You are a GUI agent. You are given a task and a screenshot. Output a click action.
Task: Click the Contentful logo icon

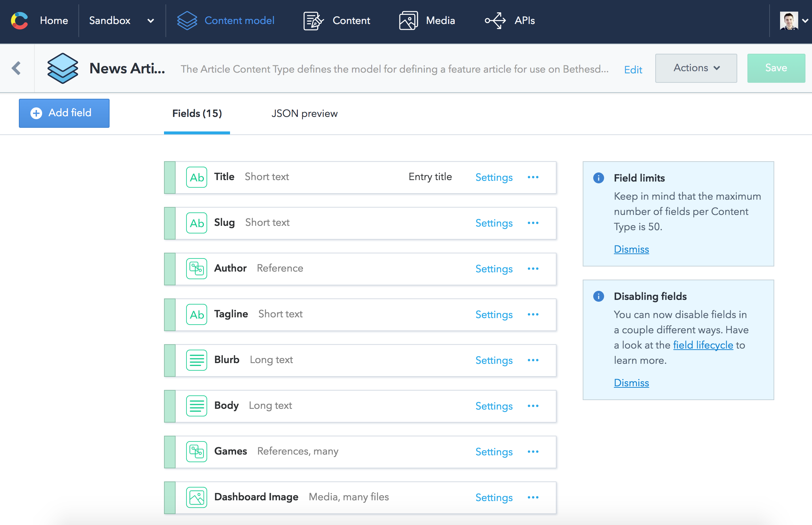20,21
